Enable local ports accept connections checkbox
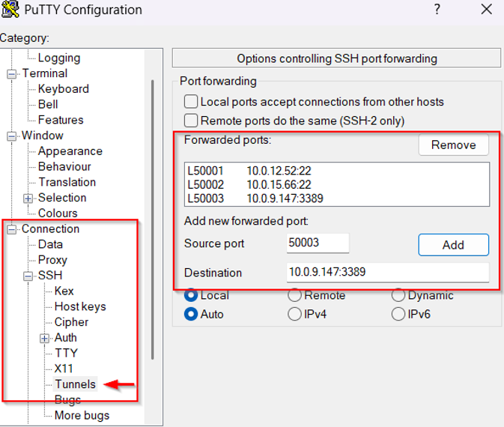This screenshot has width=504, height=427. [x=191, y=102]
